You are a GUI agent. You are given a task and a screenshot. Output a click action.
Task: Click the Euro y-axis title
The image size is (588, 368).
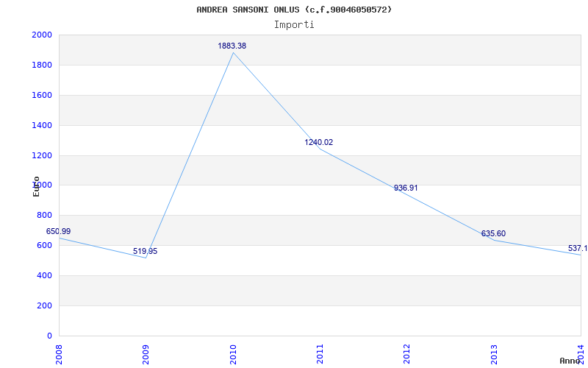pos(36,186)
